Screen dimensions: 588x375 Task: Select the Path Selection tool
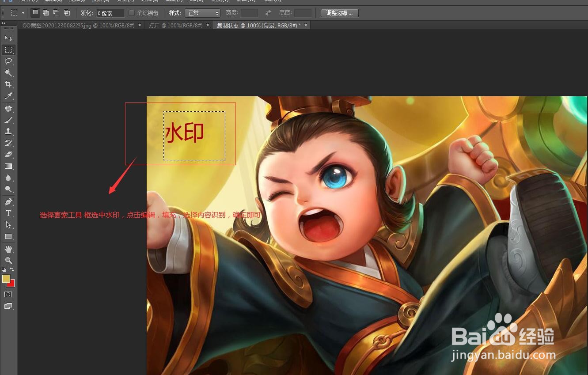[8, 225]
